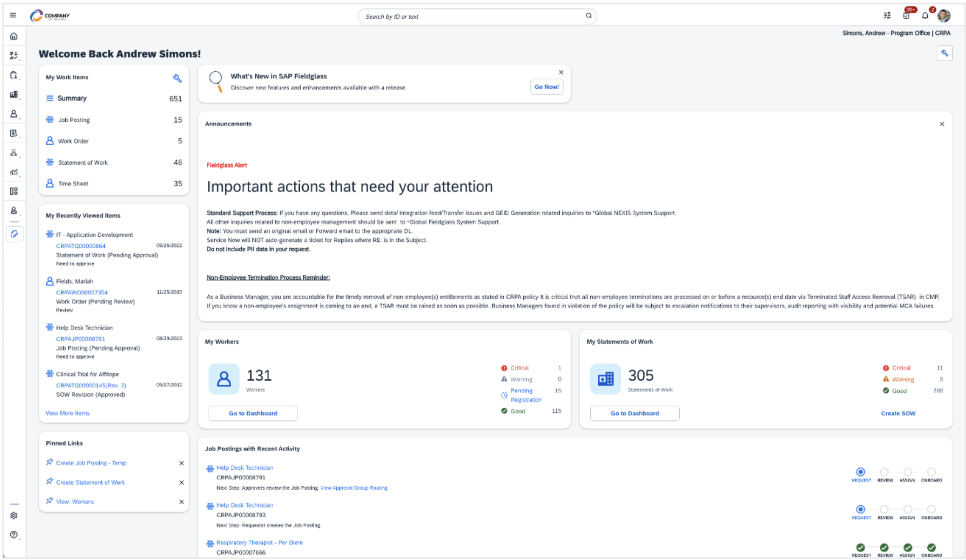Click the Home icon in sidebar
Viewport: 966px width, 560px height.
point(14,36)
